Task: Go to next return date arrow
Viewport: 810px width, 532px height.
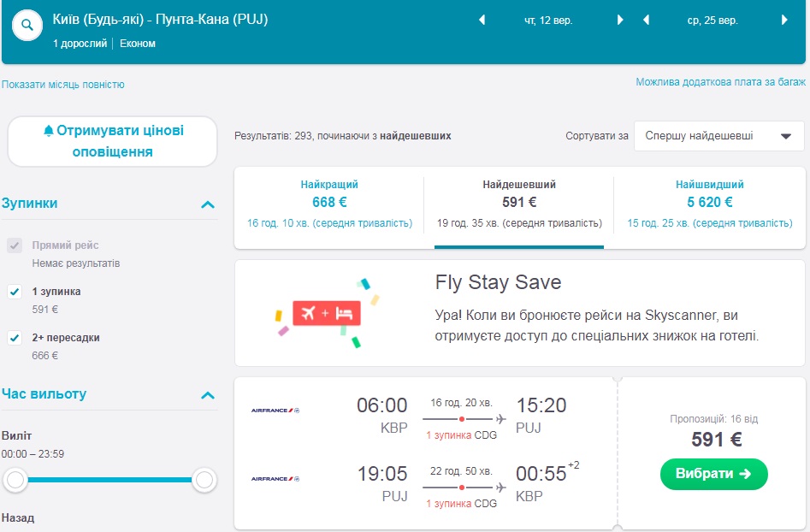Action: [x=783, y=20]
